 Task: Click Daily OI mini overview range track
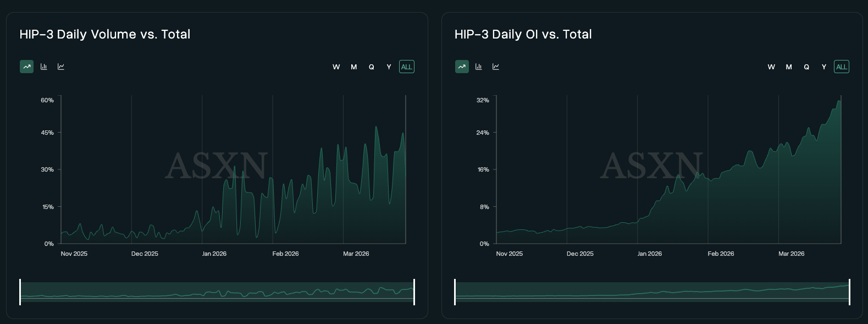point(652,292)
